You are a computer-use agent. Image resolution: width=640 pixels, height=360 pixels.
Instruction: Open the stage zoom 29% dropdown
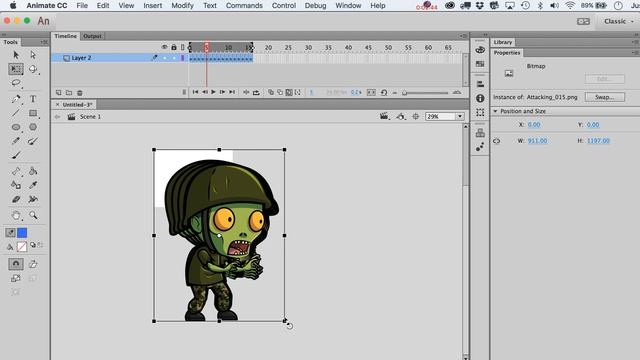tap(460, 117)
